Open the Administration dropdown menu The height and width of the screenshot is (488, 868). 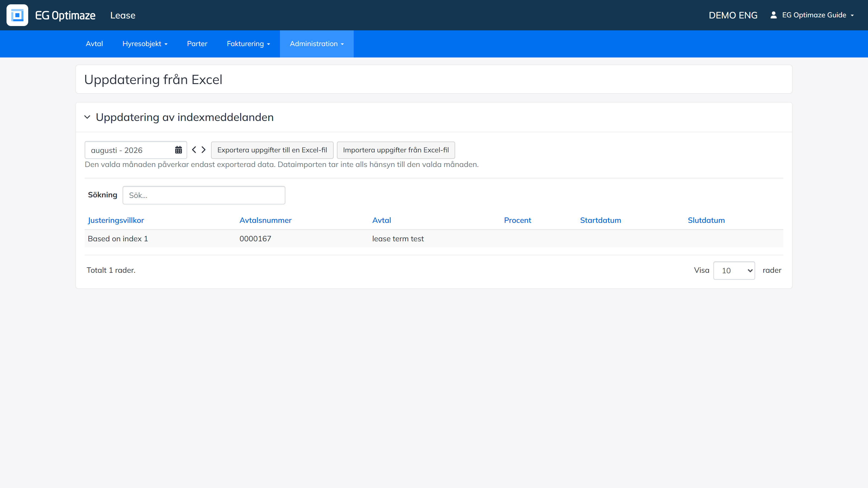(x=317, y=44)
